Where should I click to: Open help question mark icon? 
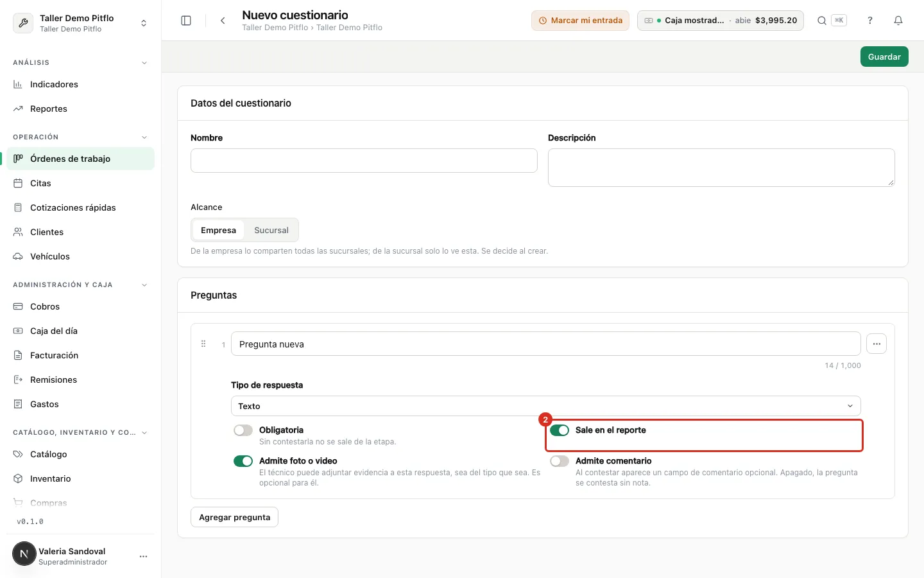coord(870,21)
